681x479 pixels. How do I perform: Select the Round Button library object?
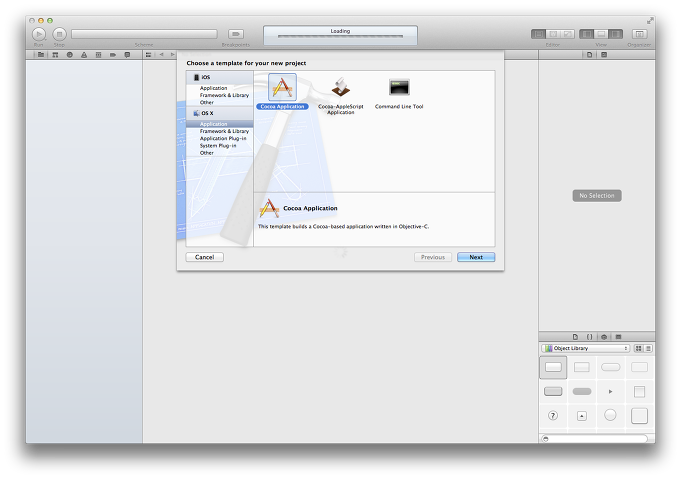[x=610, y=415]
